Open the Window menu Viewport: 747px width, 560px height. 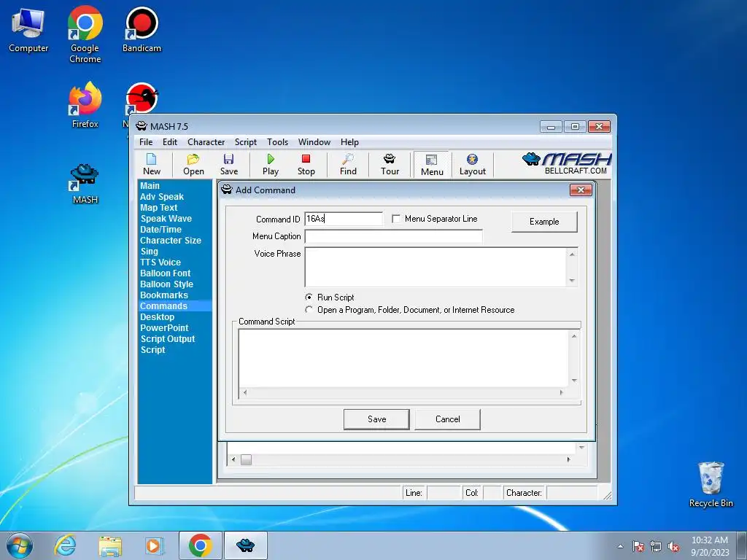point(314,142)
